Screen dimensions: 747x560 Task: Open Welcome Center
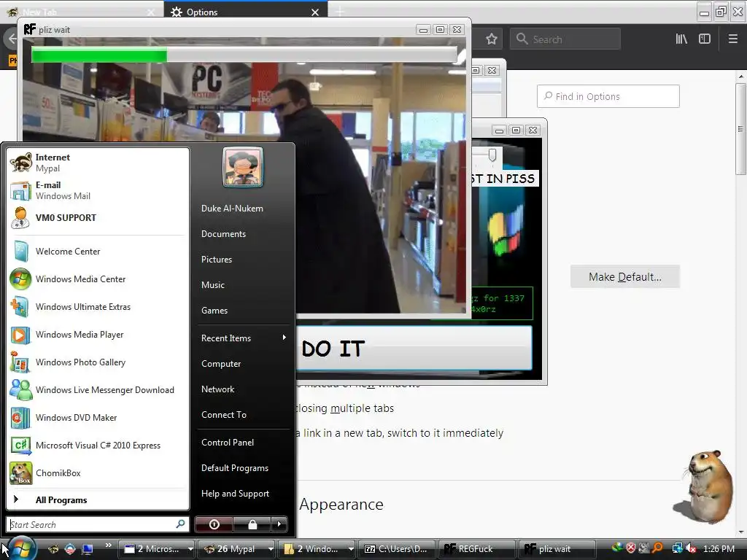tap(98, 252)
